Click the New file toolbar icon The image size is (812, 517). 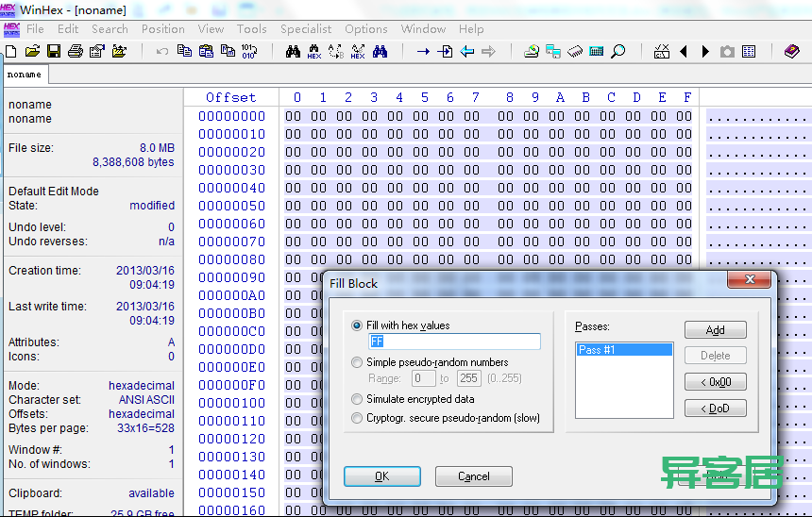(x=11, y=51)
